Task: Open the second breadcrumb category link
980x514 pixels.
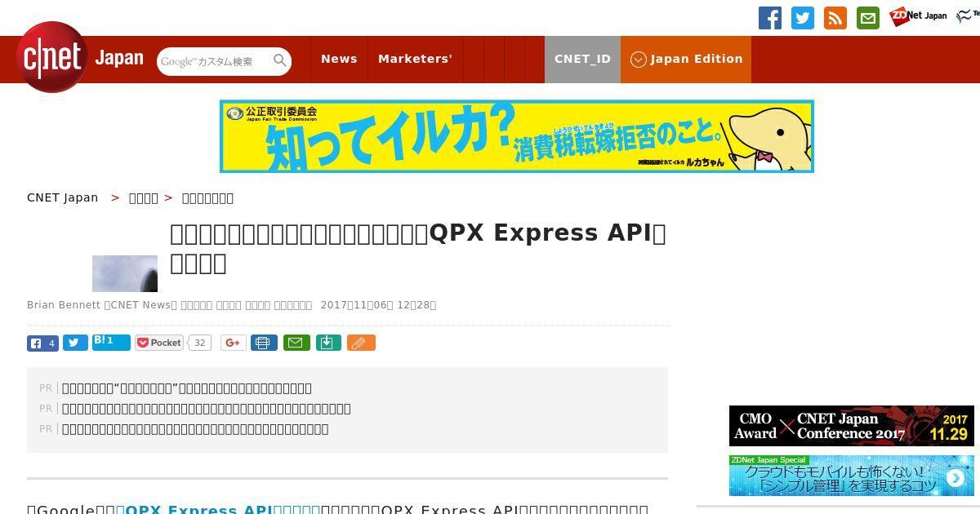Action: [144, 197]
